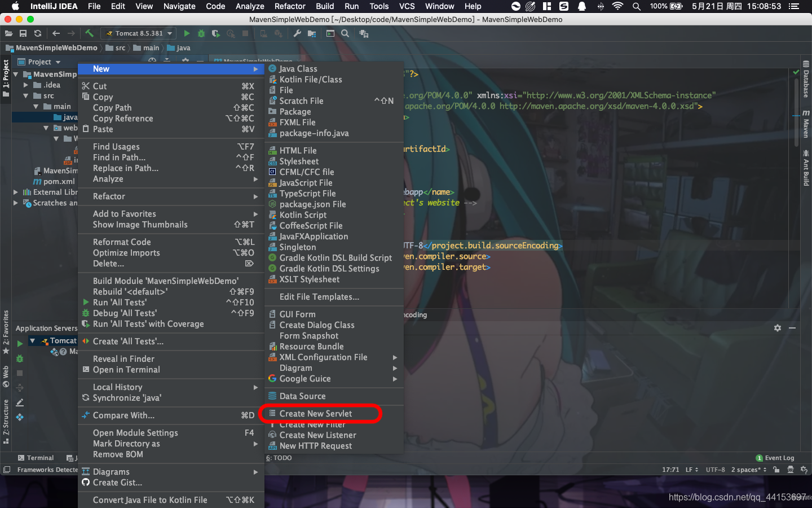
Task: Open the Navigate menu in menu bar
Action: click(x=179, y=6)
